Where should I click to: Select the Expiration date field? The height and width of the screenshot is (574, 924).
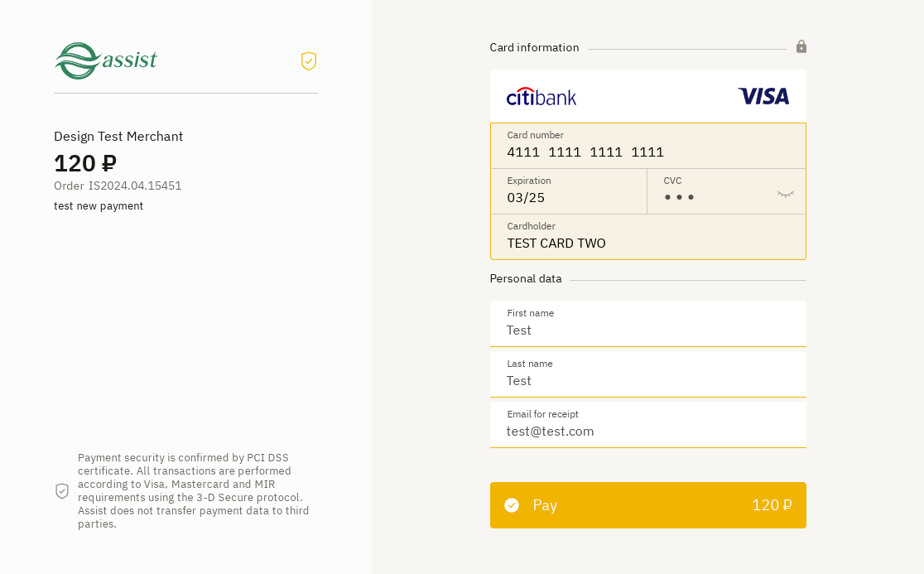[568, 197]
